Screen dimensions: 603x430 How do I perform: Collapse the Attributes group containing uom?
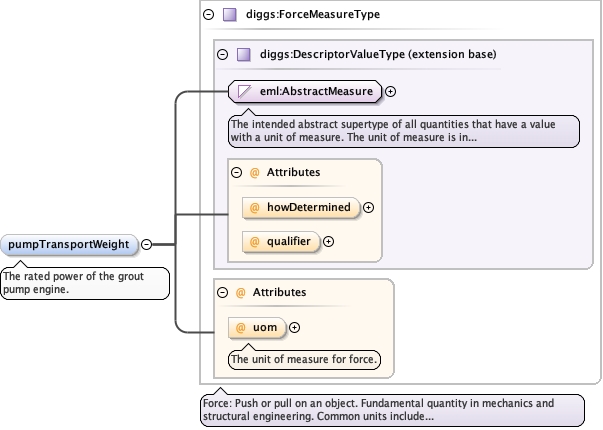(222, 292)
